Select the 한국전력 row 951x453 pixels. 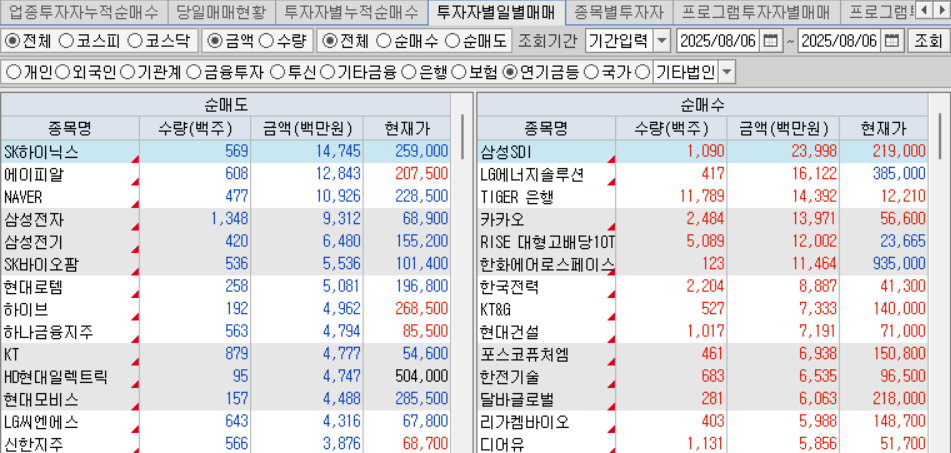(702, 287)
